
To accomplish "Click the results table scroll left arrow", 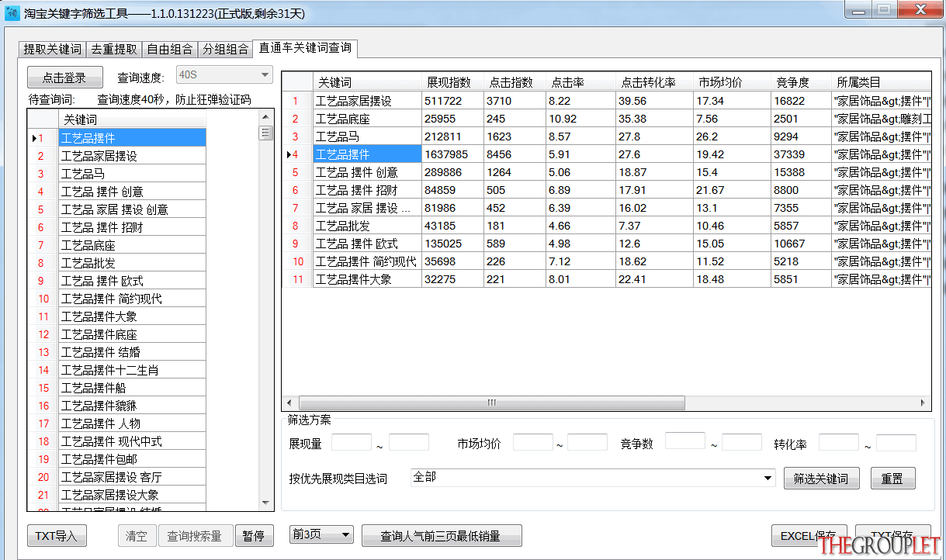I will (x=289, y=403).
